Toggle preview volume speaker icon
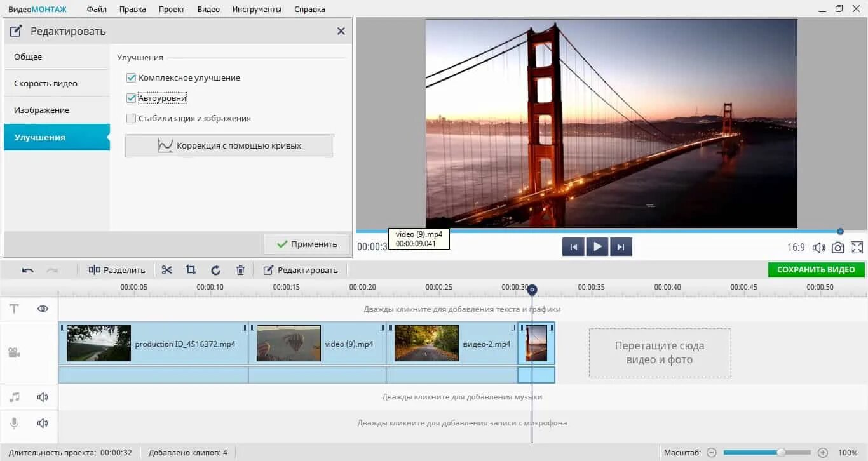Viewport: 868px width, 461px height. pos(819,248)
